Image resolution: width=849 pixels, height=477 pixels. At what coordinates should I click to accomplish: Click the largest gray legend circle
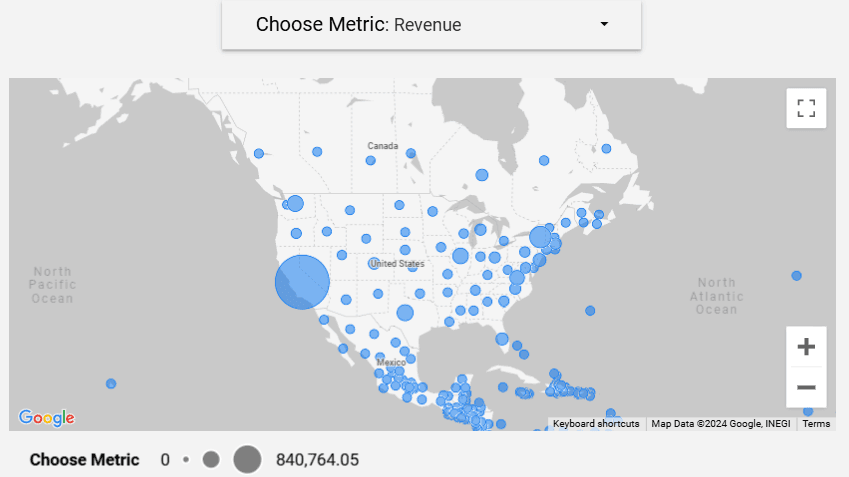[247, 460]
